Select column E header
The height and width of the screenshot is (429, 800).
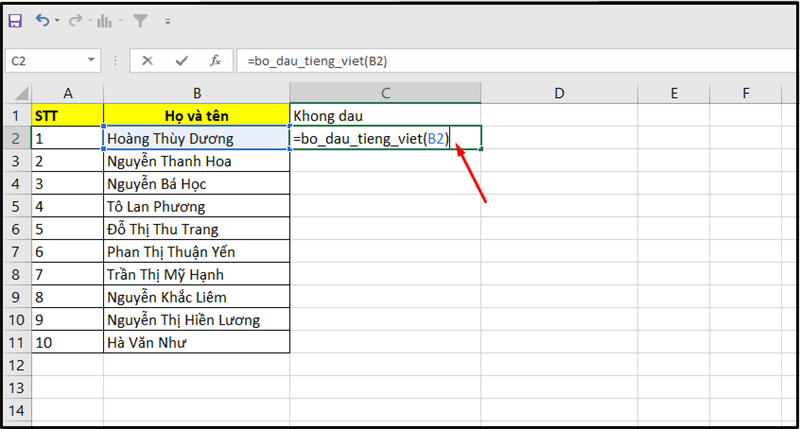click(673, 93)
